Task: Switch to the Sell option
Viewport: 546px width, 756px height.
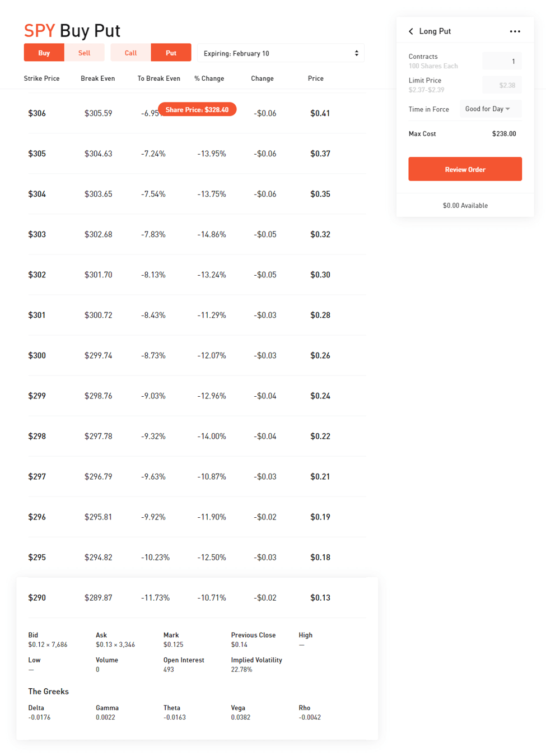Action: 84,53
